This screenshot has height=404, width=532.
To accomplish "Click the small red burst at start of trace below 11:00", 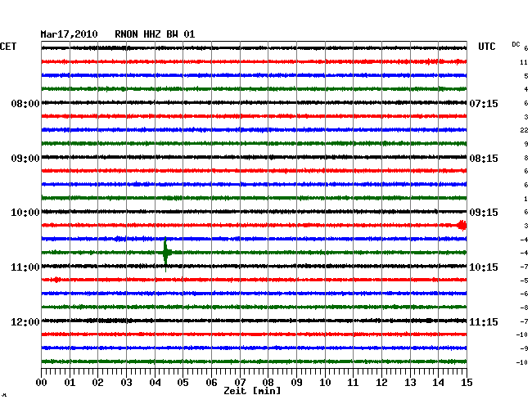I will pyautogui.click(x=56, y=280).
